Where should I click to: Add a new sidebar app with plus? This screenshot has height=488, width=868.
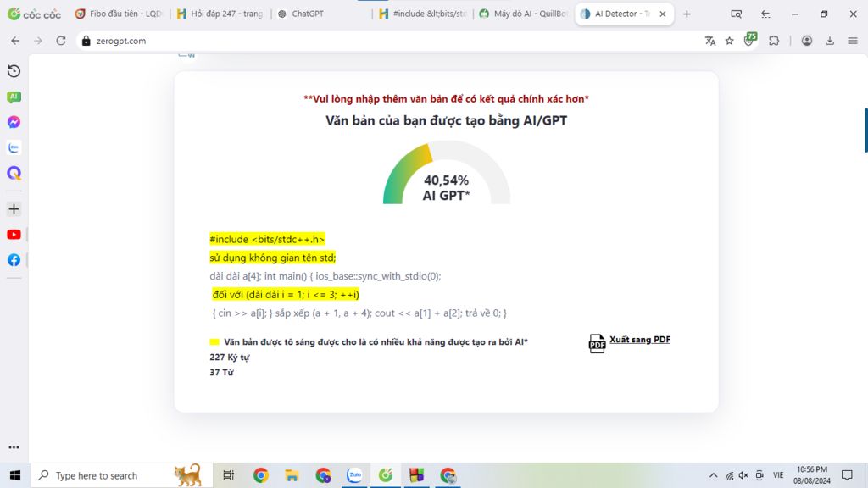click(14, 209)
